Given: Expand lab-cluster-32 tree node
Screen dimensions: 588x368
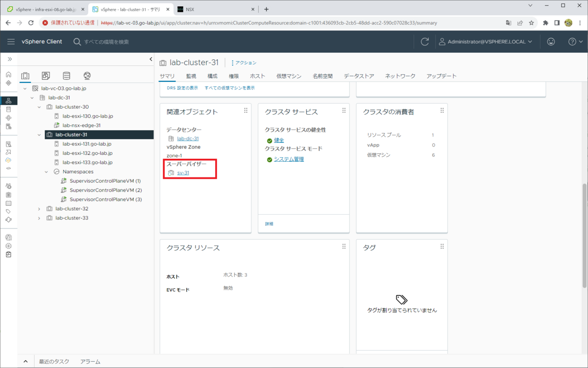Looking at the screenshot, I should coord(39,209).
